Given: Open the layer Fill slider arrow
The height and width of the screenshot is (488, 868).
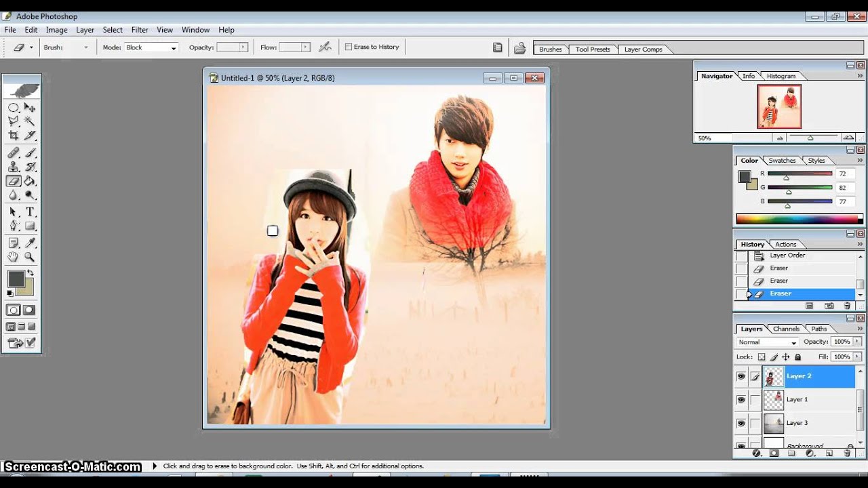Looking at the screenshot, I should point(856,357).
